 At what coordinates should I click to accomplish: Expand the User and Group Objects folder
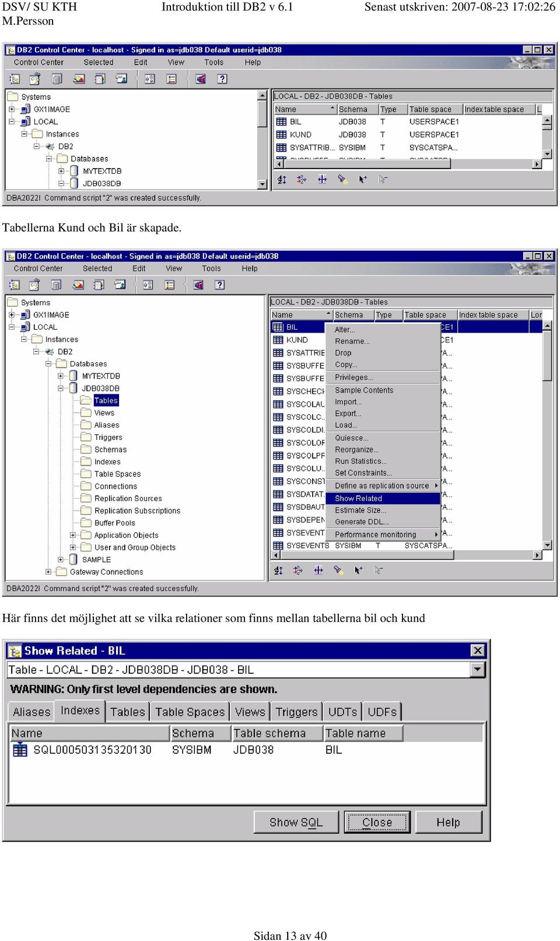[x=73, y=547]
